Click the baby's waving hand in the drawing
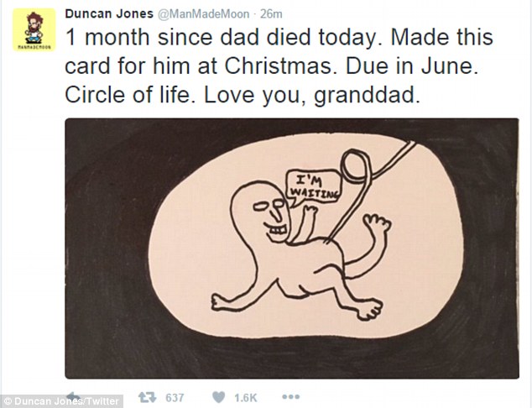Screen dimensions: 532x408 pyautogui.click(x=377, y=224)
